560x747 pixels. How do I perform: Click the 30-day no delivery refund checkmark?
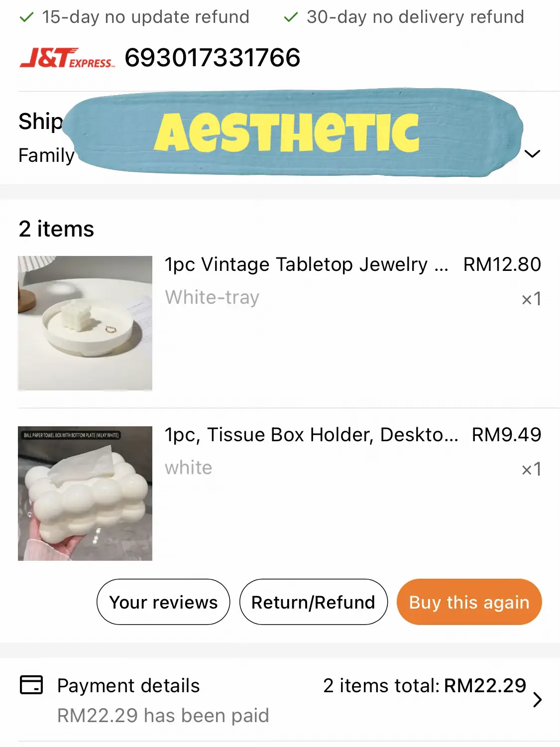coord(290,17)
